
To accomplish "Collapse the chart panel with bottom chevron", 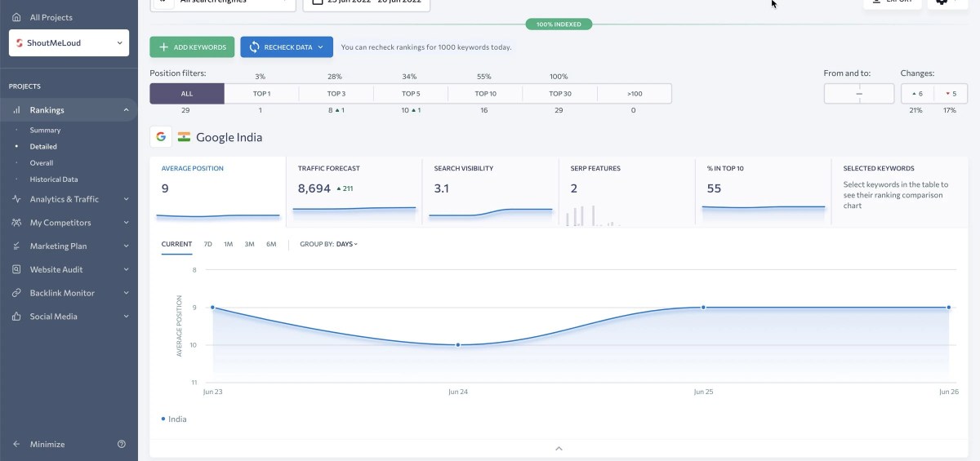I will coord(559,448).
